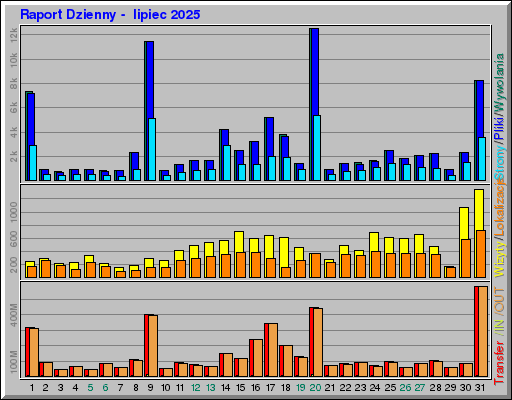Click day label 4 on the bottom axis
The image size is (512, 400).
76,388
